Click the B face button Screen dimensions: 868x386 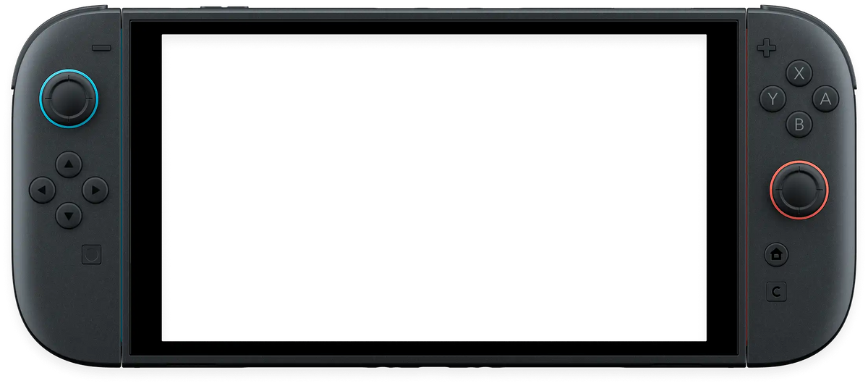[799, 125]
